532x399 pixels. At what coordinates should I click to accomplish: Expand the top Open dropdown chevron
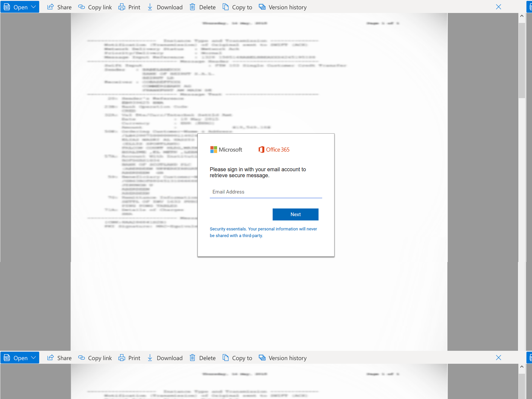(33, 7)
